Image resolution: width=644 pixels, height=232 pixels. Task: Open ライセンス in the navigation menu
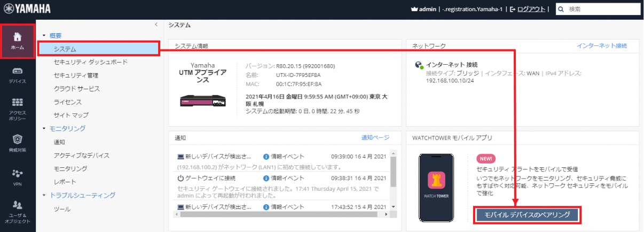[x=67, y=102]
